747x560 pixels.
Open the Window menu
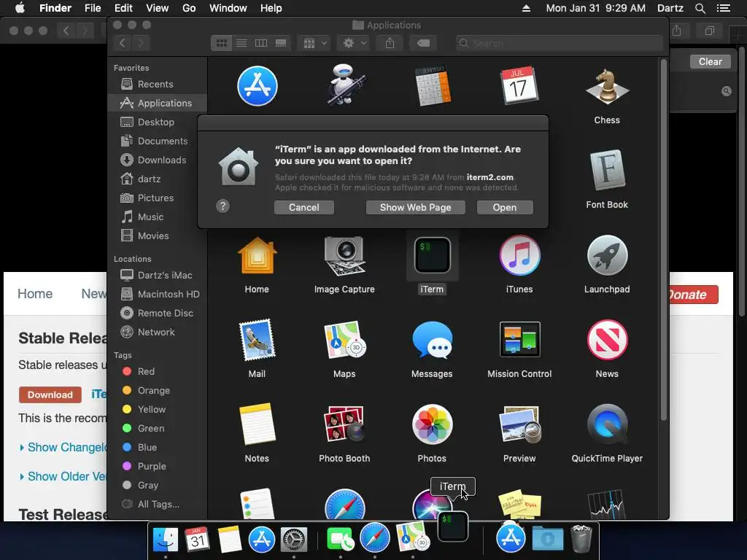coord(228,8)
